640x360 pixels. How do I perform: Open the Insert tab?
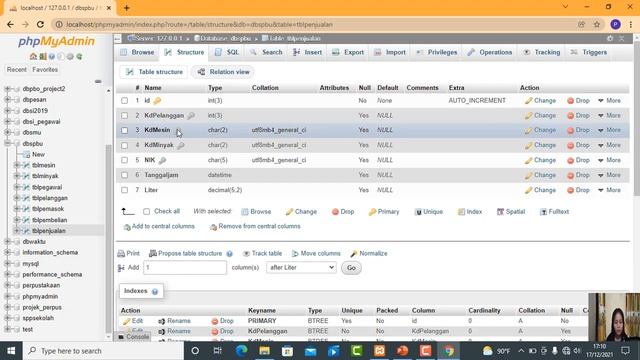point(307,53)
